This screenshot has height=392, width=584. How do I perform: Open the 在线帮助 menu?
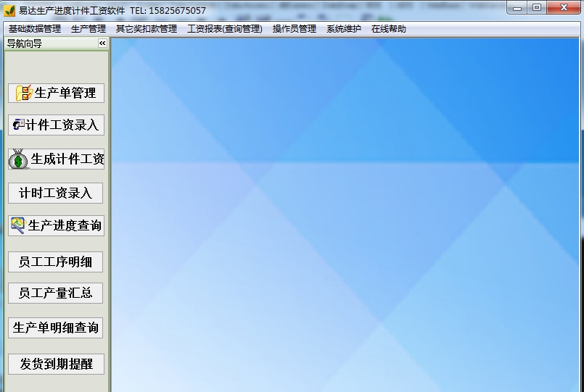[x=388, y=29]
